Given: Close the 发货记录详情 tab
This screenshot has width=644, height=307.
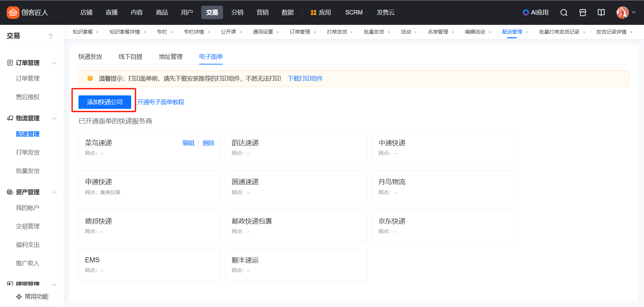Looking at the screenshot, I should [631, 32].
